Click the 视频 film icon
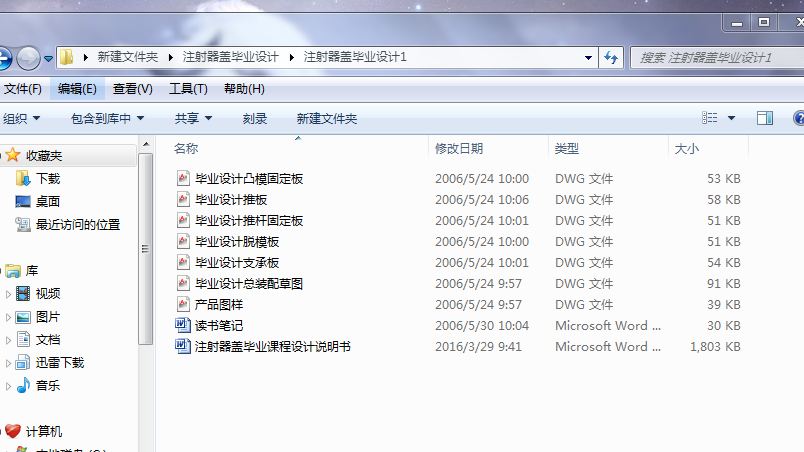 23,294
